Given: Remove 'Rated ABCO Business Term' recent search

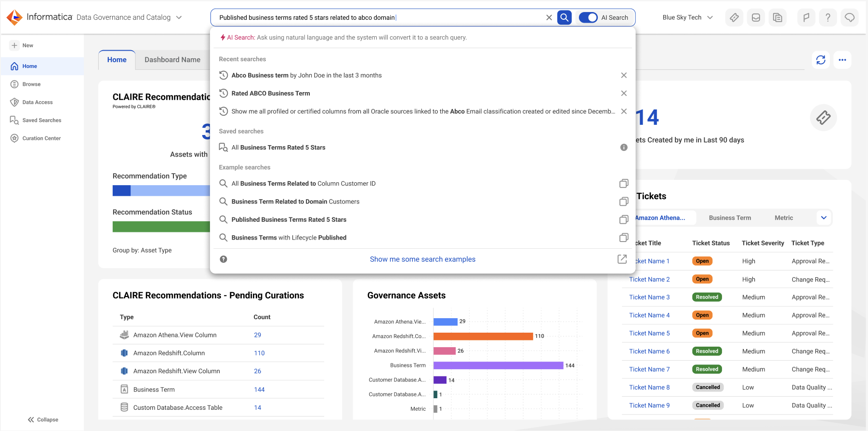Looking at the screenshot, I should click(624, 93).
